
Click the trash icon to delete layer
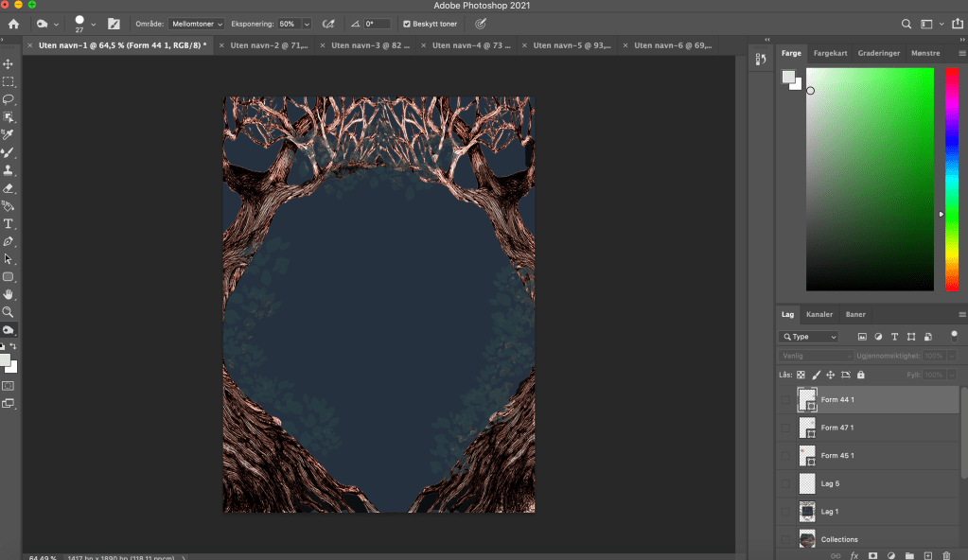[945, 555]
